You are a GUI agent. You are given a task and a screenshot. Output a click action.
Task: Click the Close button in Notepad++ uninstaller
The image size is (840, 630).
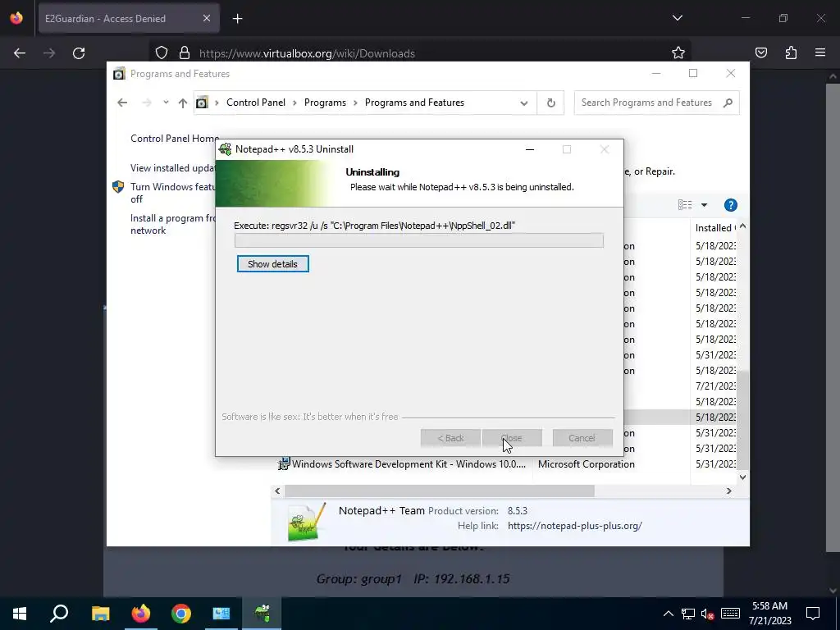click(512, 438)
